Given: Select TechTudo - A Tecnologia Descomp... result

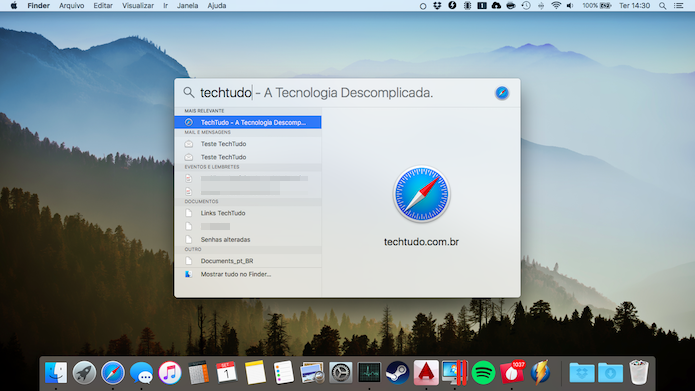Looking at the screenshot, I should click(x=248, y=122).
